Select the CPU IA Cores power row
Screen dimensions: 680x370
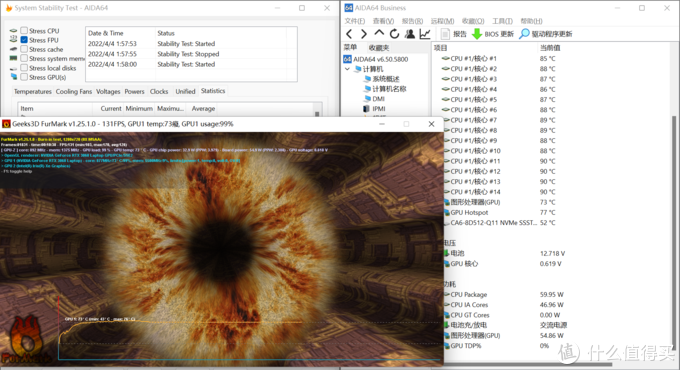click(503, 305)
